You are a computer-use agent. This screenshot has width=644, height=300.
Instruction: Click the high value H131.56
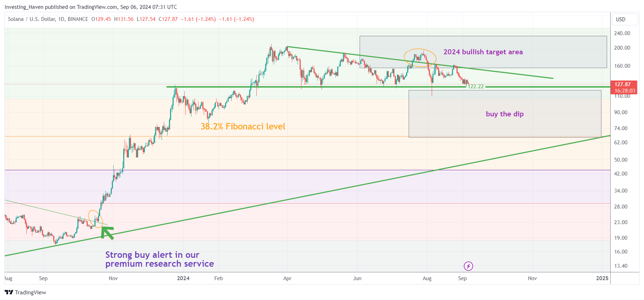point(124,19)
